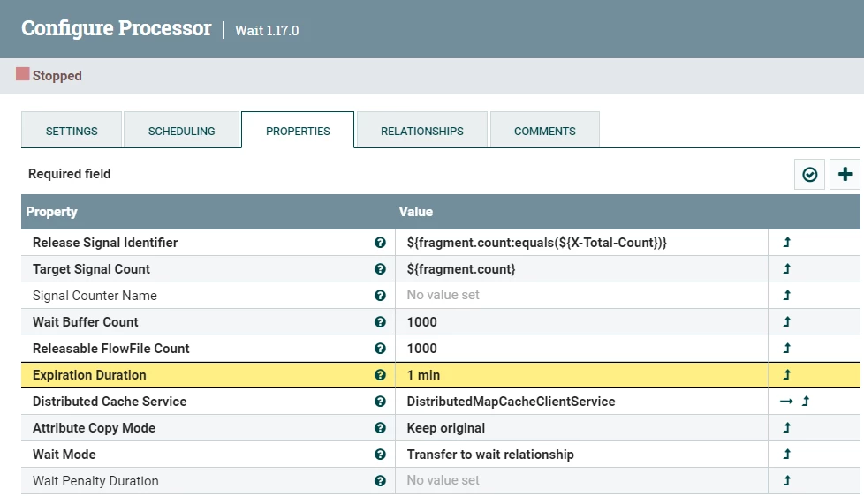Open help for Wait Buffer Count
The image size is (864, 504).
pos(380,321)
